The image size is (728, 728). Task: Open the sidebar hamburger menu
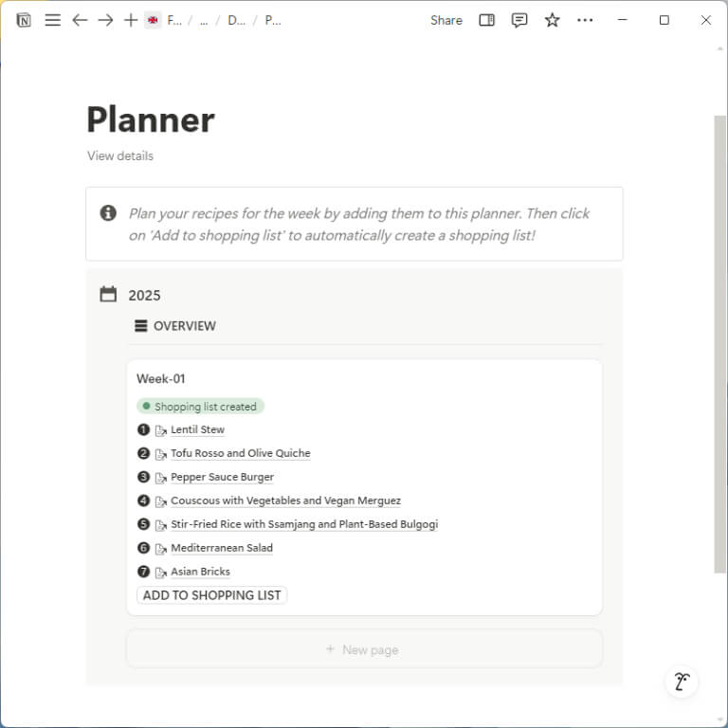pos(52,20)
